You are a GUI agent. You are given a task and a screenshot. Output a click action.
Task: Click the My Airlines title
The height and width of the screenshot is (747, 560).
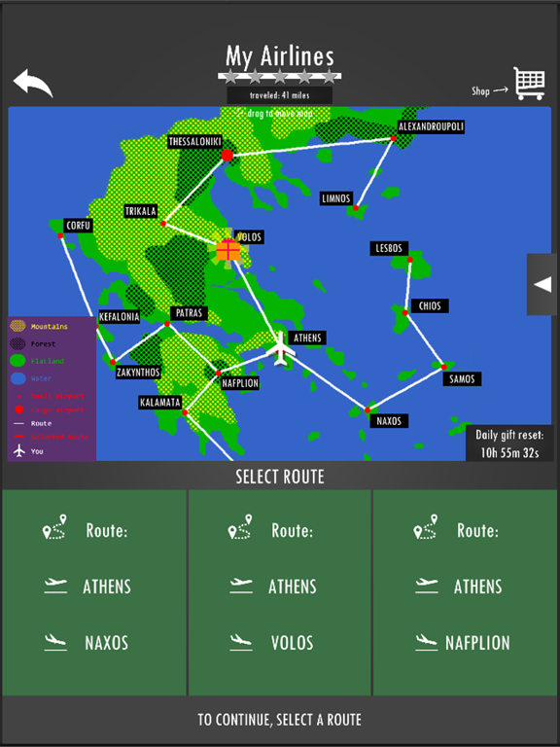280,55
